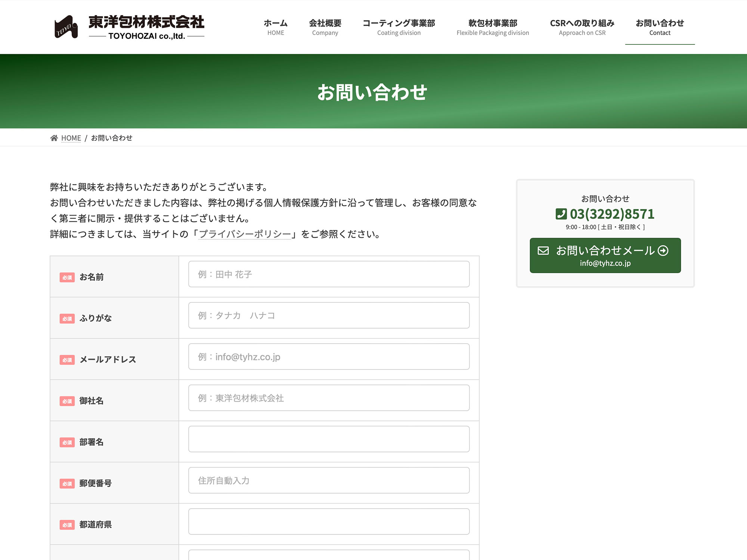The width and height of the screenshot is (747, 560).
Task: Select the active お問い合わせ Contact tab
Action: click(x=660, y=27)
